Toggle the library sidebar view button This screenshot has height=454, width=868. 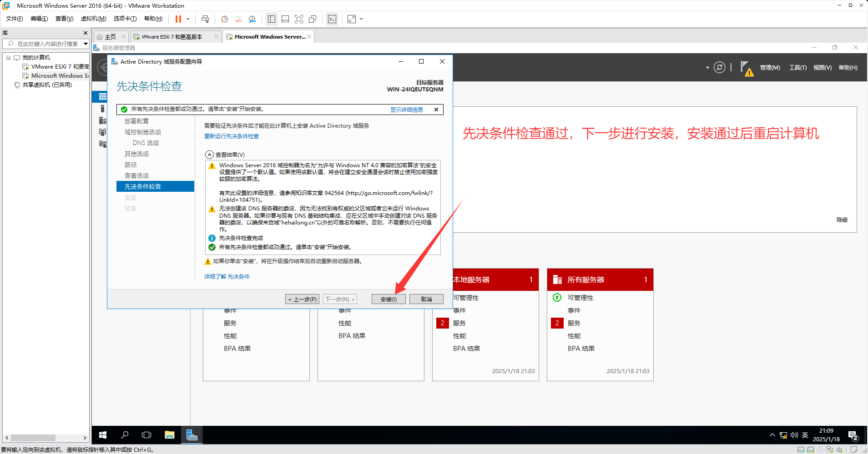pyautogui.click(x=272, y=19)
